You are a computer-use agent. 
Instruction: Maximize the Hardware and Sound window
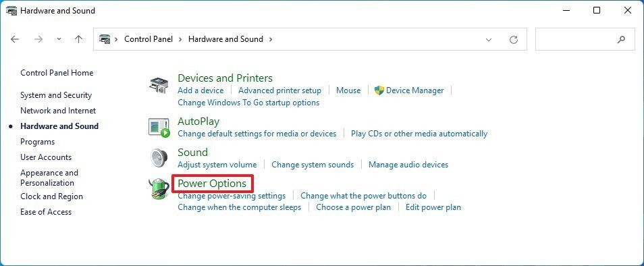(597, 11)
